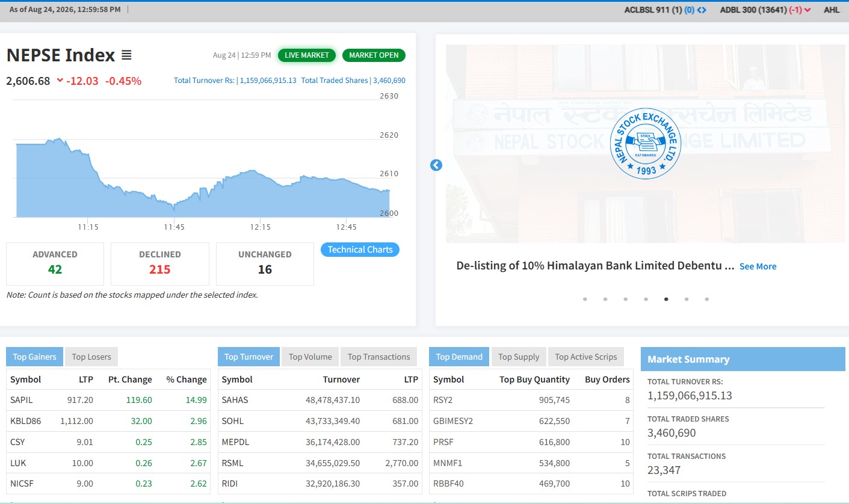Click the red down arrow before -12.03
The height and width of the screenshot is (504, 849).
pyautogui.click(x=60, y=81)
